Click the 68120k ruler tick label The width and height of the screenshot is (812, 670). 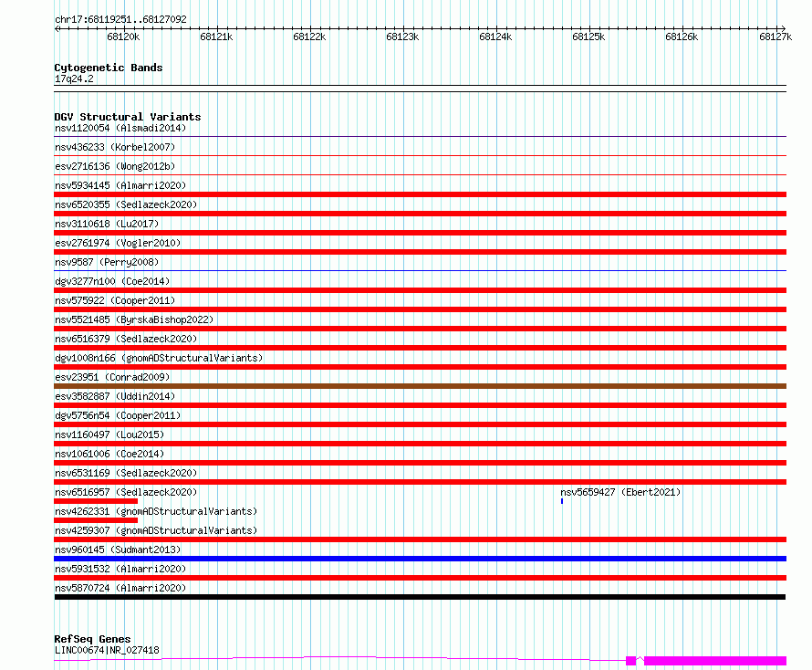[x=123, y=37]
